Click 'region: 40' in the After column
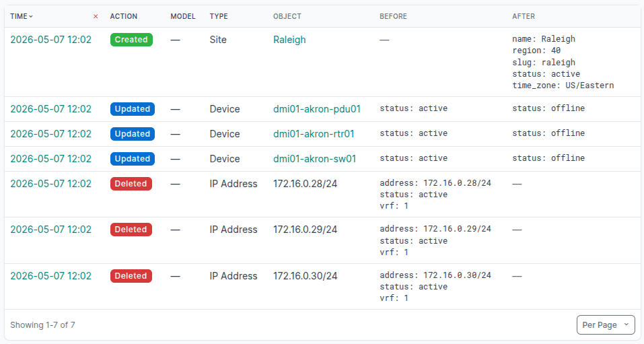 536,50
